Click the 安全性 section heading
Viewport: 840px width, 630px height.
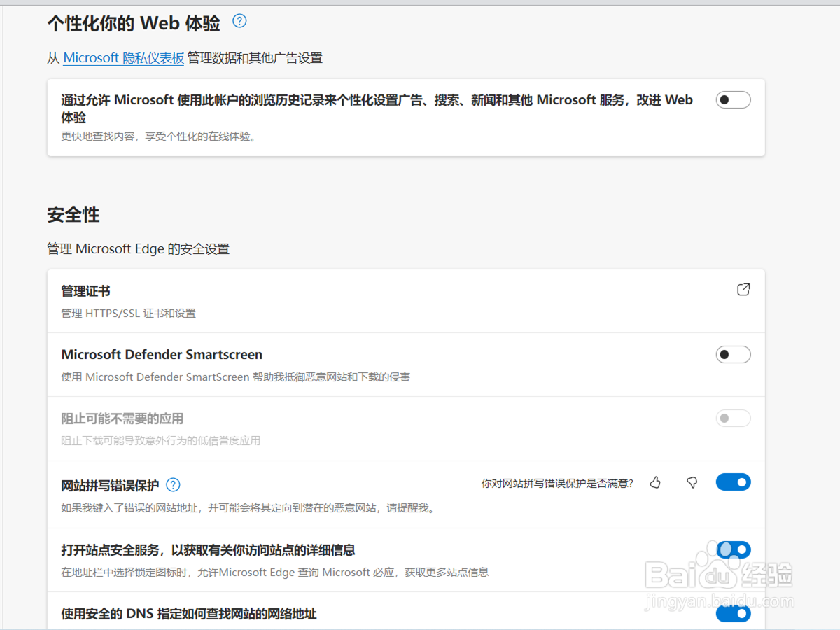[73, 215]
